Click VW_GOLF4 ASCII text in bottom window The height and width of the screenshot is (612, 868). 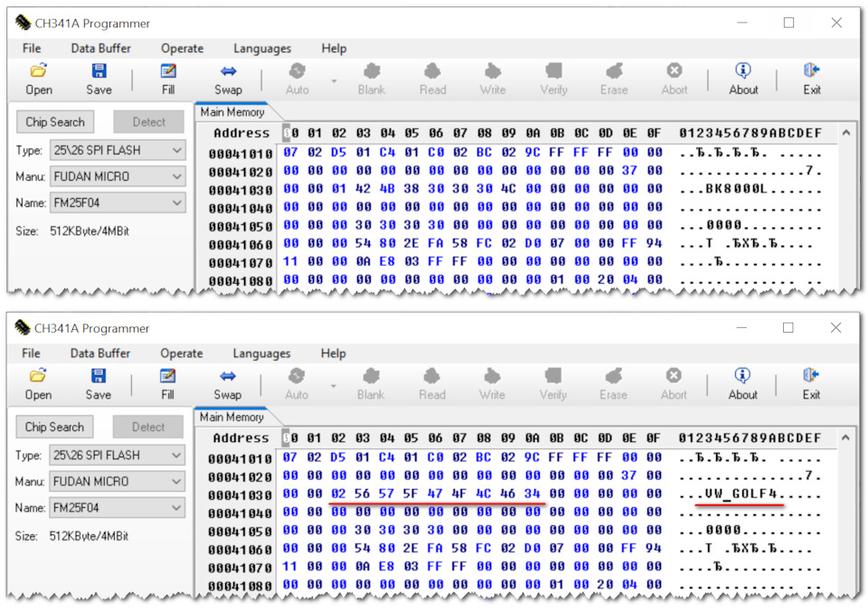click(x=741, y=494)
